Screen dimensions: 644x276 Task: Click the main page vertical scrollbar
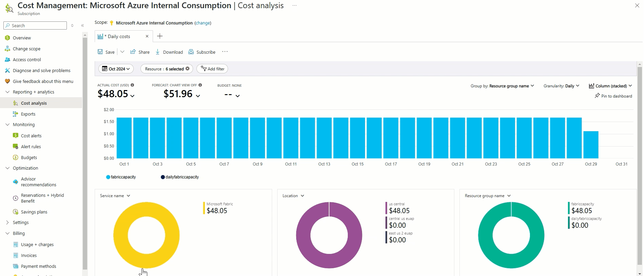[x=640, y=166]
